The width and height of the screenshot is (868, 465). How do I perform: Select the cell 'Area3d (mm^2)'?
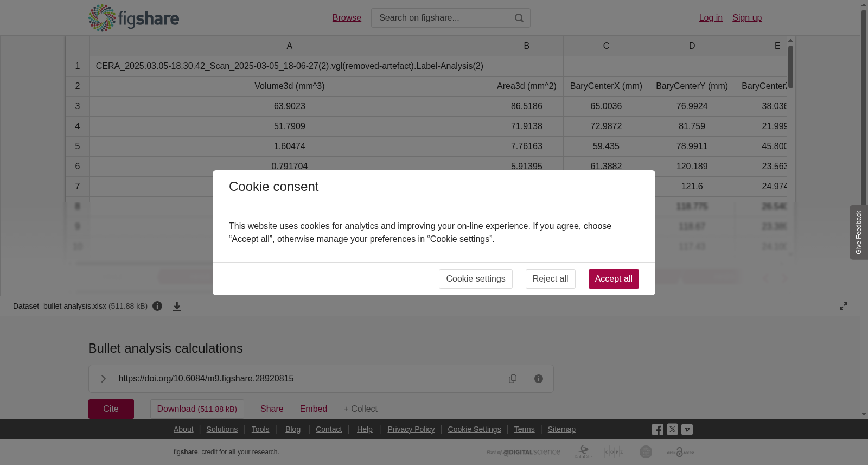click(x=527, y=86)
